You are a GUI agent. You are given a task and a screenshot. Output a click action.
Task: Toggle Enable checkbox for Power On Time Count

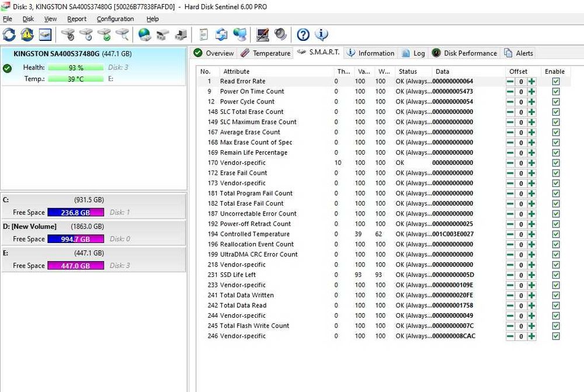[x=556, y=92]
